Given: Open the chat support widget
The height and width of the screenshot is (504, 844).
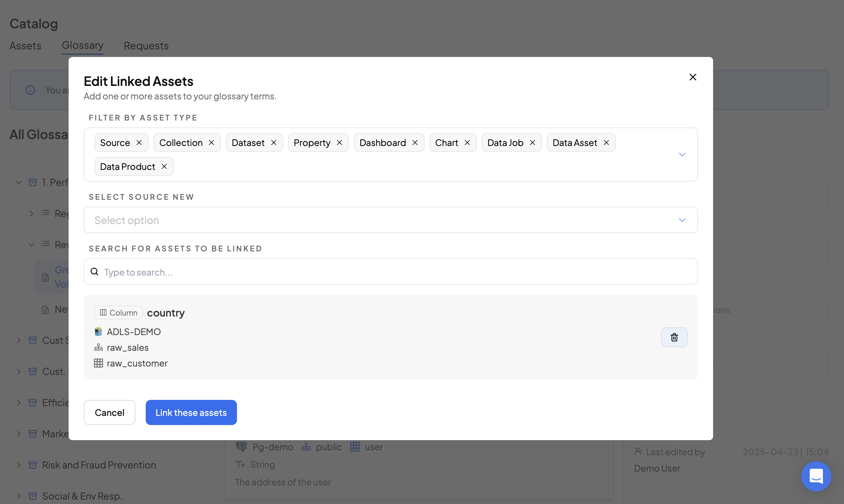Looking at the screenshot, I should click(x=816, y=476).
